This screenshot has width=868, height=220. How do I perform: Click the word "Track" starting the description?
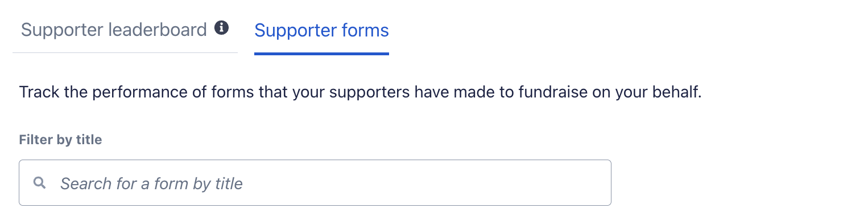pyautogui.click(x=39, y=92)
